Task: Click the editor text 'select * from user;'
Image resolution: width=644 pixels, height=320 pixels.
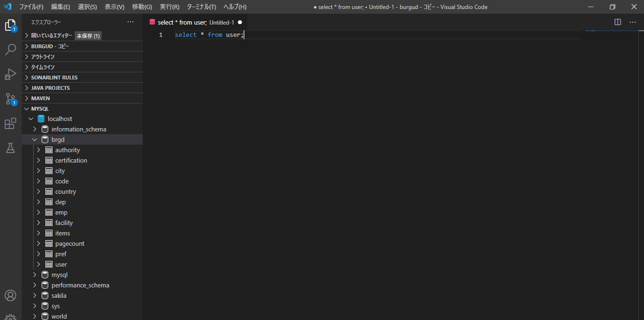Action: (x=209, y=35)
